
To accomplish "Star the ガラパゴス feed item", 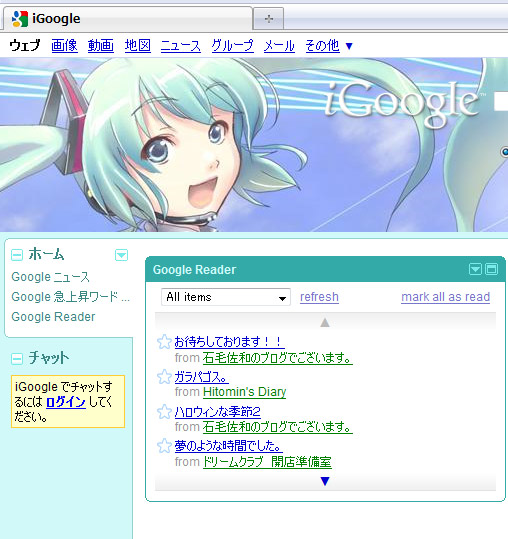I will (x=164, y=377).
